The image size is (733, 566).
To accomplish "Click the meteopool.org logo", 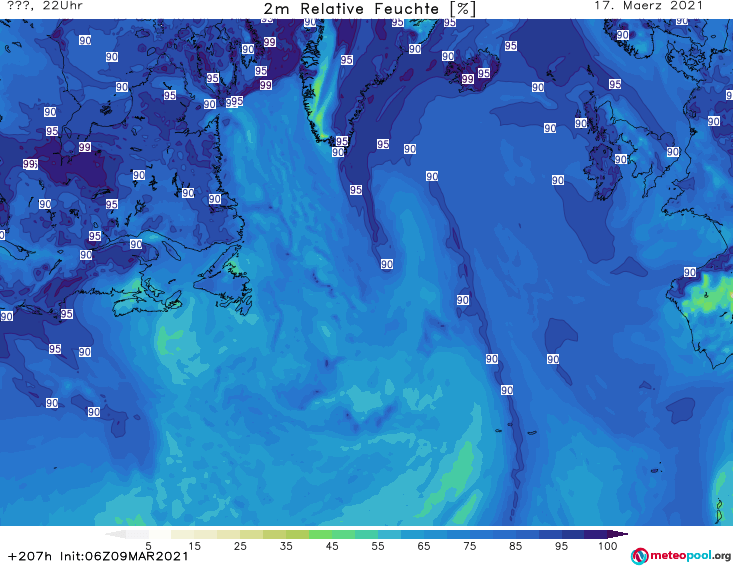I will [x=681, y=556].
